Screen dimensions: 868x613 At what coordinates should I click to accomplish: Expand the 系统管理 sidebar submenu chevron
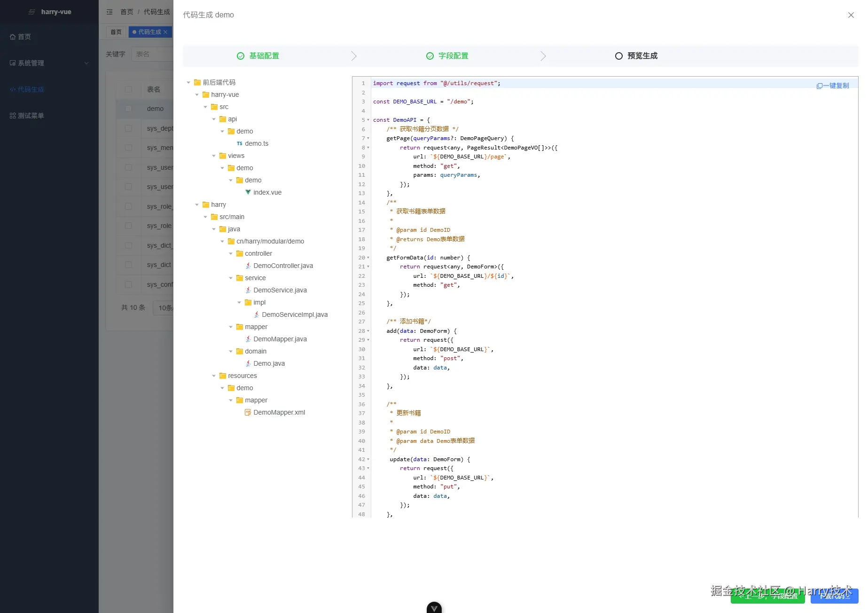86,63
